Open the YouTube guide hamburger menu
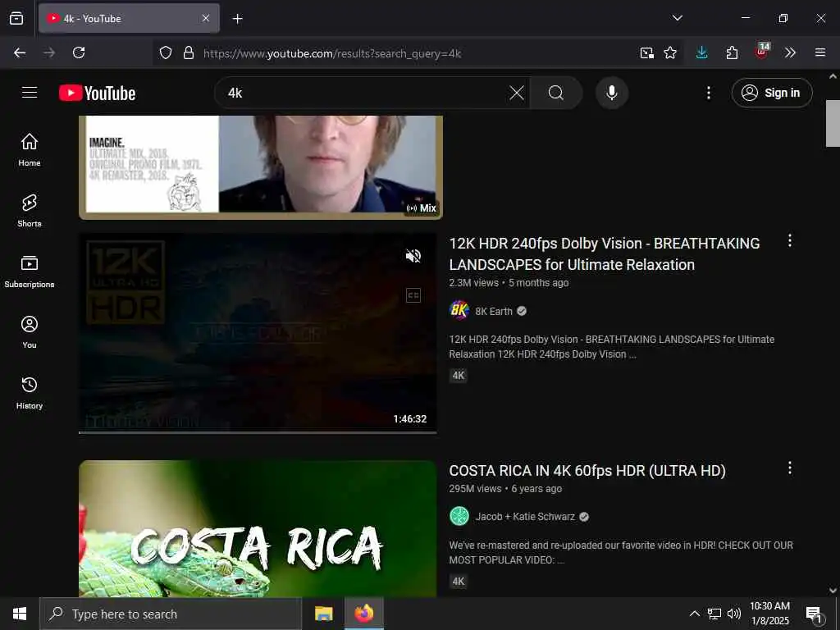 pos(30,93)
